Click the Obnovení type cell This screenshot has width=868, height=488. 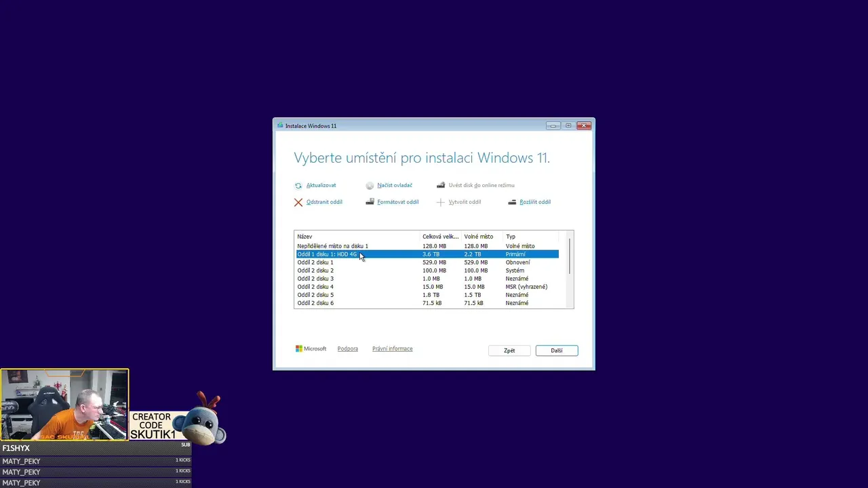[518, 262]
